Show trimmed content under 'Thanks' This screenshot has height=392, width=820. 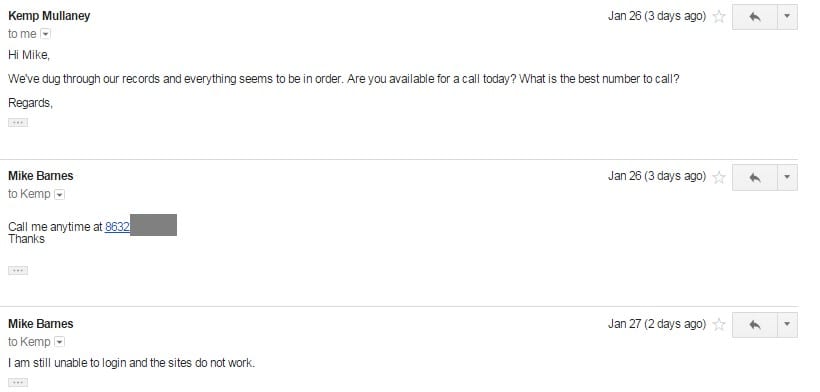click(x=18, y=270)
